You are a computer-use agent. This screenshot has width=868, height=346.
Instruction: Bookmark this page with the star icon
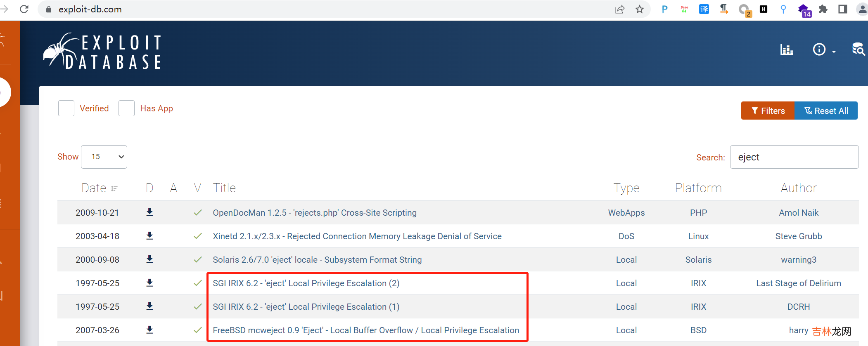(x=640, y=9)
